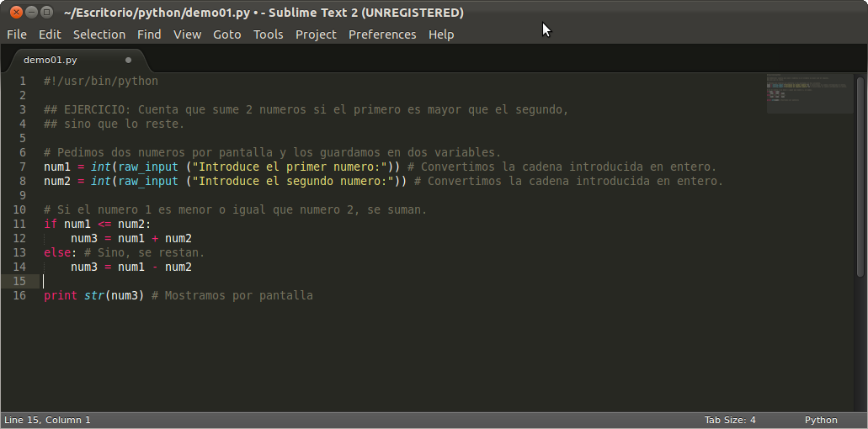Click raw_input on line 8
This screenshot has height=429, width=868.
[148, 182]
